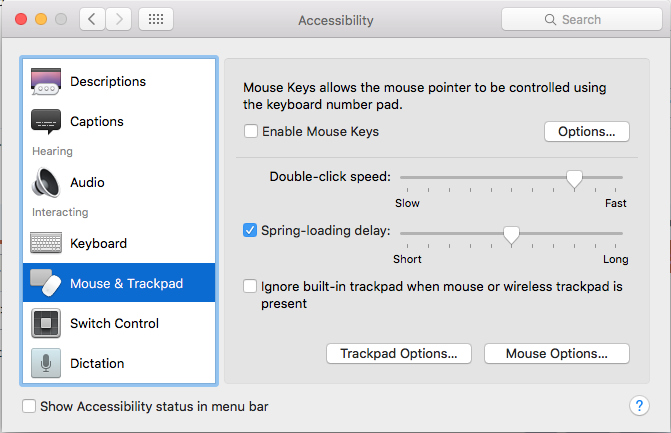Click the Double-click speed slider thumb
Screen dimensions: 671x433
pos(574,178)
